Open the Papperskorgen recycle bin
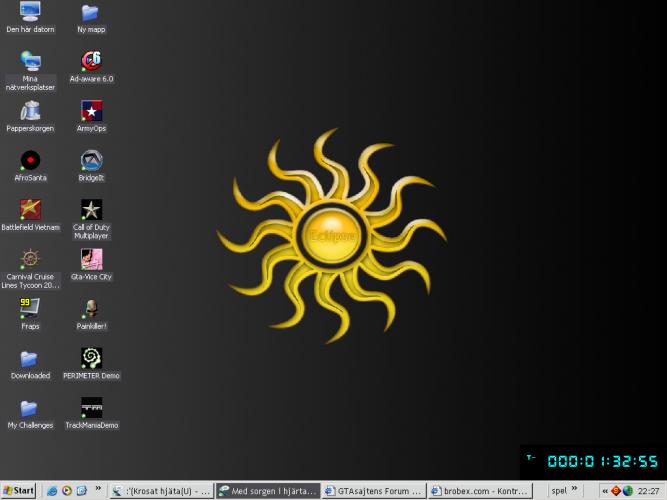The image size is (667, 500). click(30, 111)
